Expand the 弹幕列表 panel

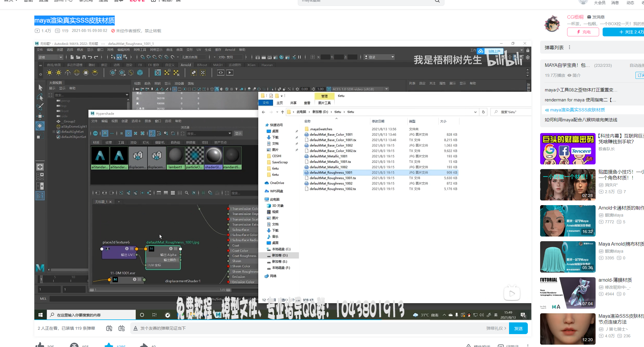(554, 47)
